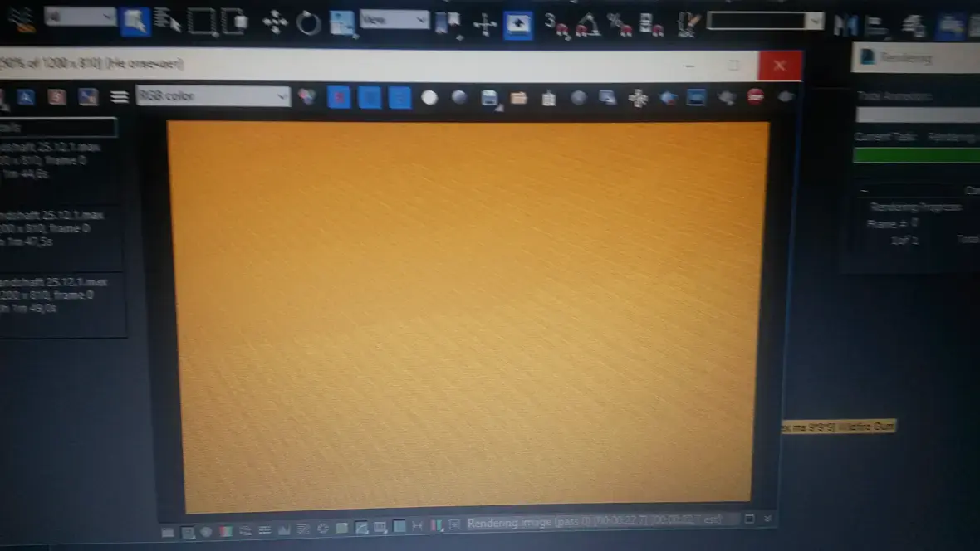Enable monochromatic mode with the gray sphere
This screenshot has width=980, height=551.
pos(459,97)
